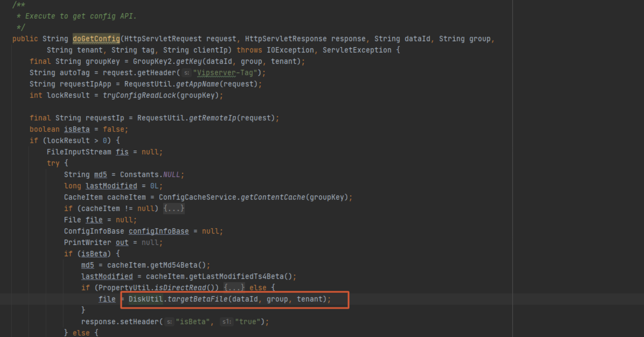644x337 pixels.
Task: Click lastModified in long declaration
Action: (x=111, y=186)
